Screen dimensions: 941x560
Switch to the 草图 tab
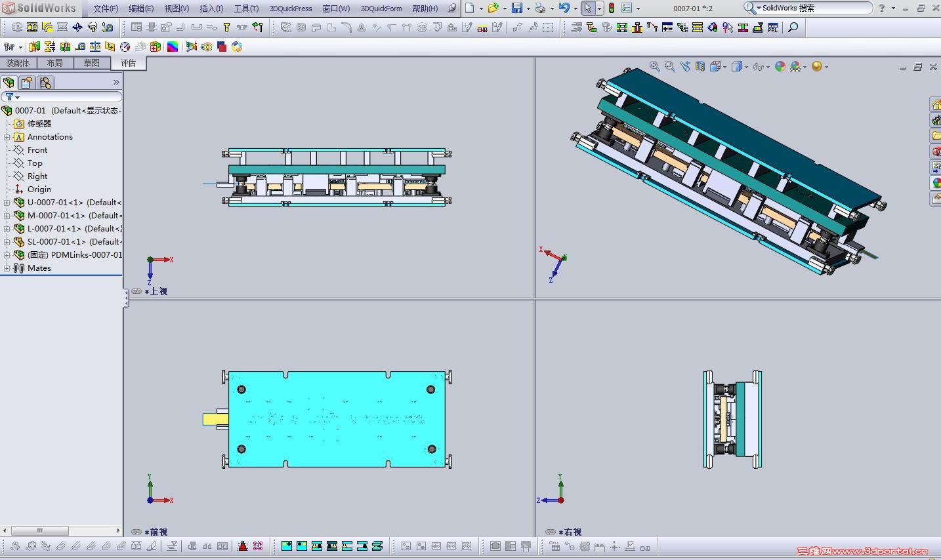click(x=92, y=63)
